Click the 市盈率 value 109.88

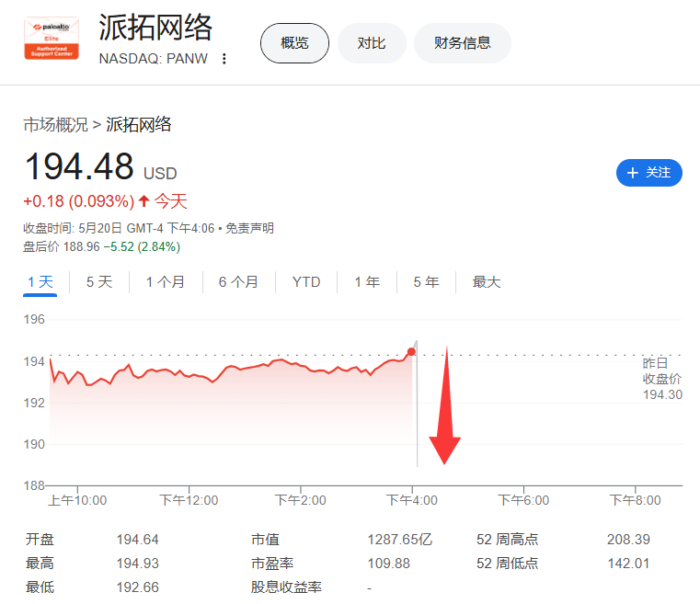388,564
